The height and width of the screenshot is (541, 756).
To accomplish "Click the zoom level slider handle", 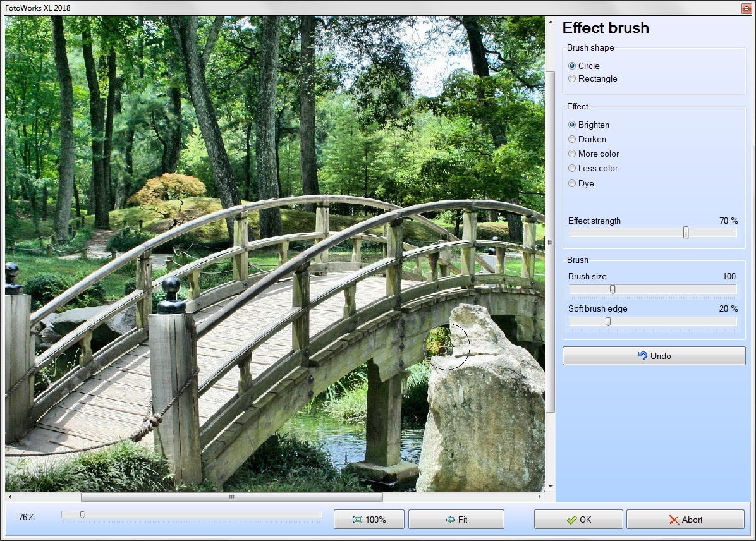I will pyautogui.click(x=82, y=514).
